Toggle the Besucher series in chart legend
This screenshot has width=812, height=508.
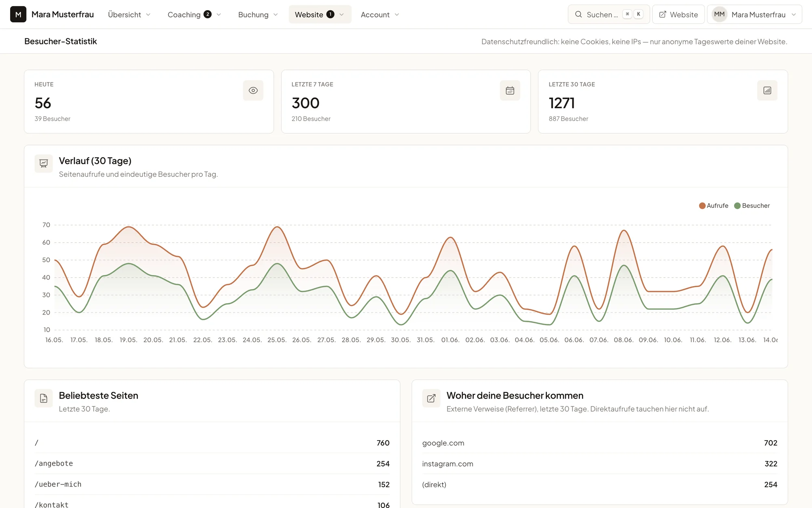coord(752,206)
